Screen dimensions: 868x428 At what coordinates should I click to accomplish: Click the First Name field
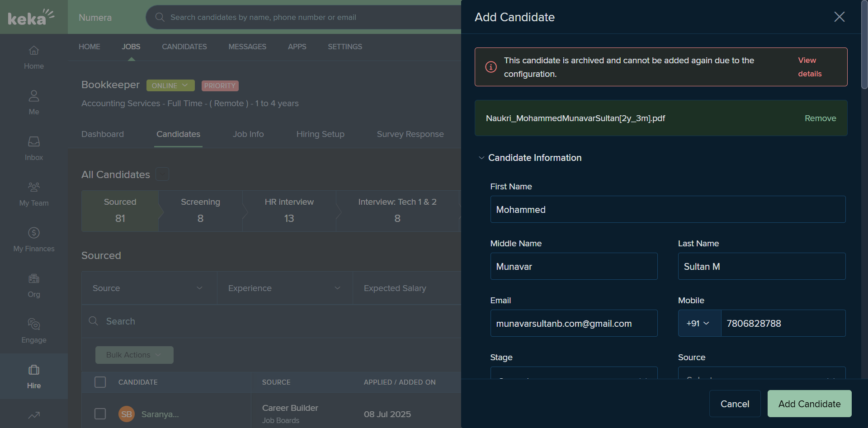668,209
